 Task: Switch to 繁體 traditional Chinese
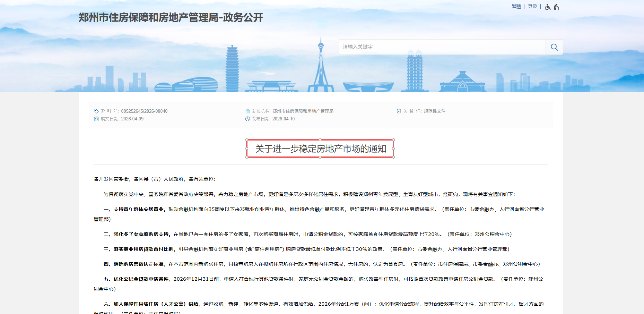(516, 7)
